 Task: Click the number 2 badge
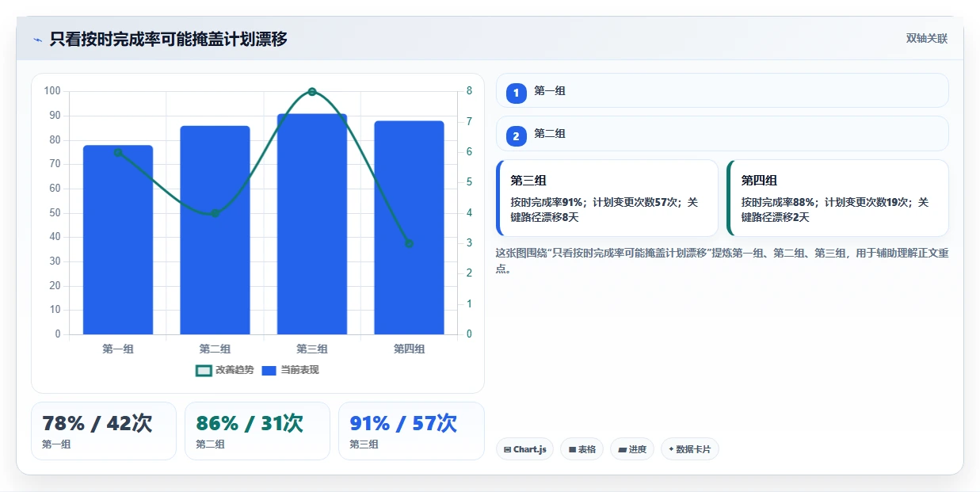(517, 136)
